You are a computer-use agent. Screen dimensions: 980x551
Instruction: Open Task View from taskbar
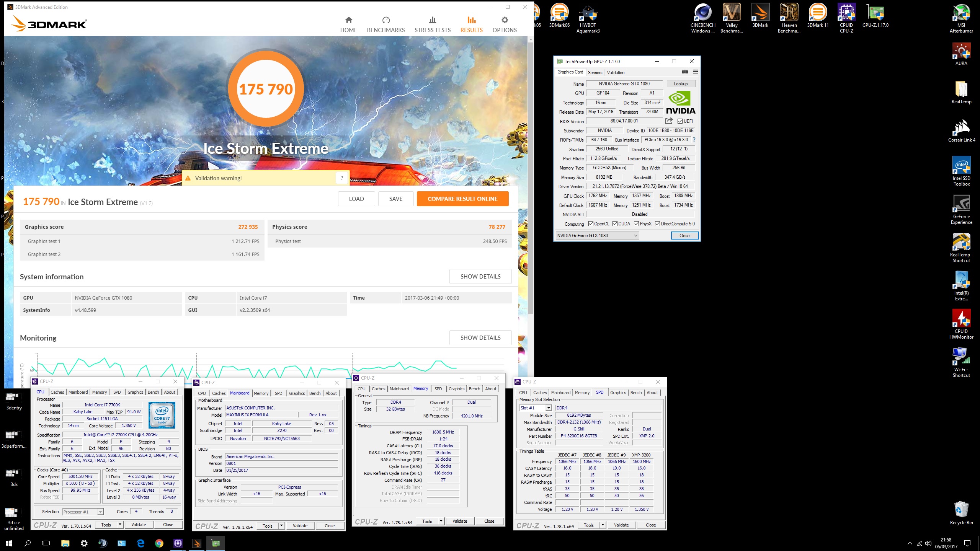point(46,543)
